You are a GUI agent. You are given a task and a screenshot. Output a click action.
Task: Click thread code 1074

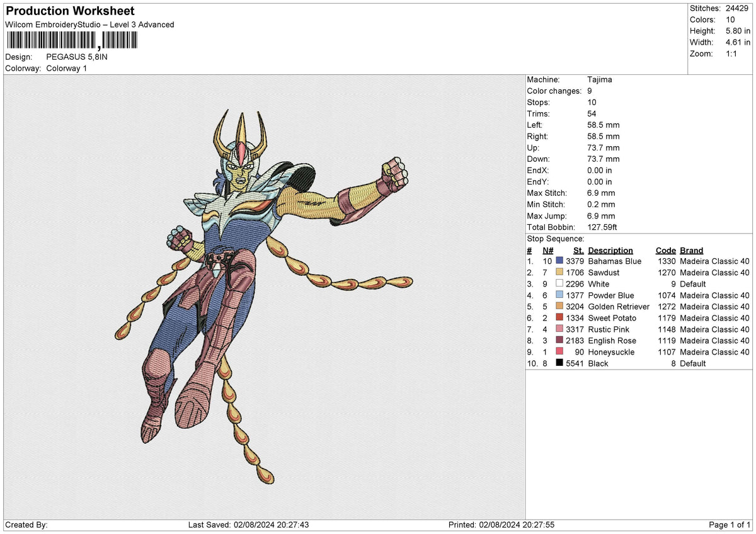click(x=667, y=295)
